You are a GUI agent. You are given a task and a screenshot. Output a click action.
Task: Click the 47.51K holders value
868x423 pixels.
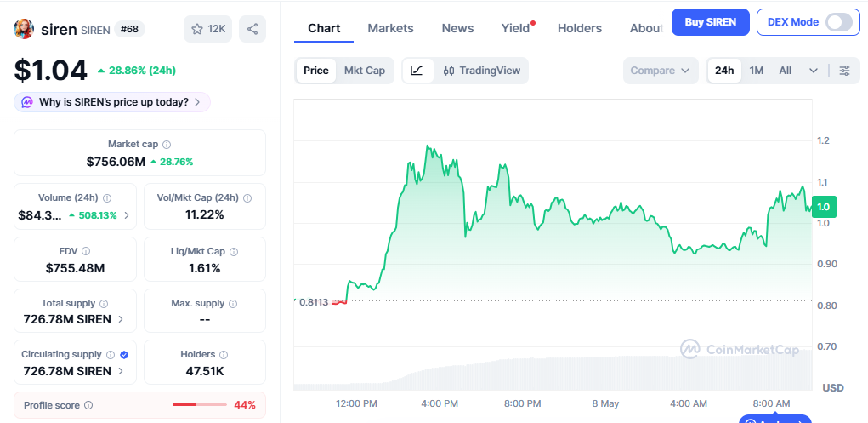click(x=204, y=371)
